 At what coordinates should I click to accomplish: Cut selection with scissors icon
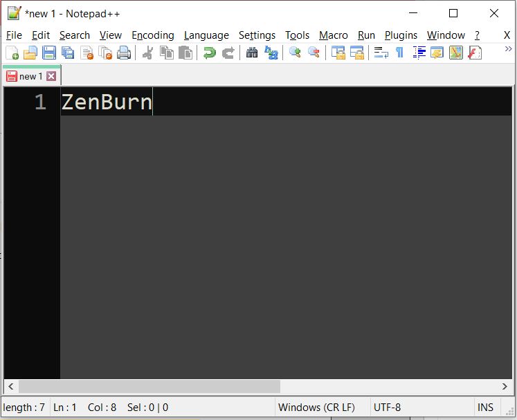tap(147, 53)
